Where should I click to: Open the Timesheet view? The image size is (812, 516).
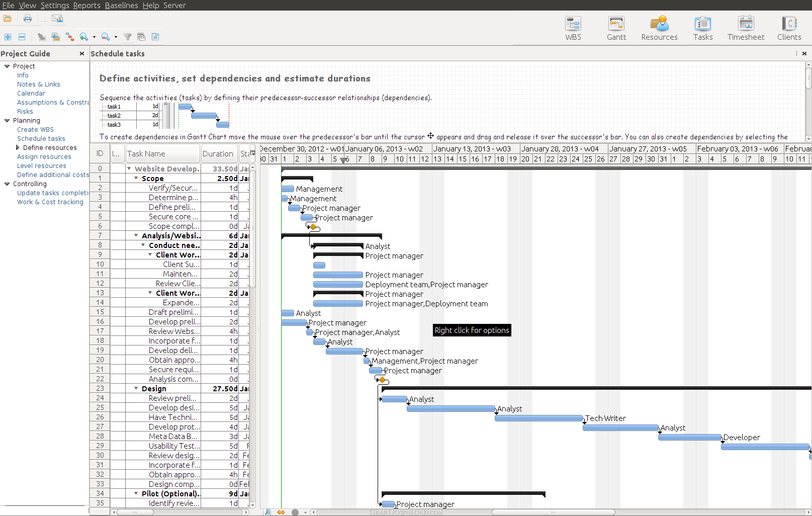click(x=746, y=28)
